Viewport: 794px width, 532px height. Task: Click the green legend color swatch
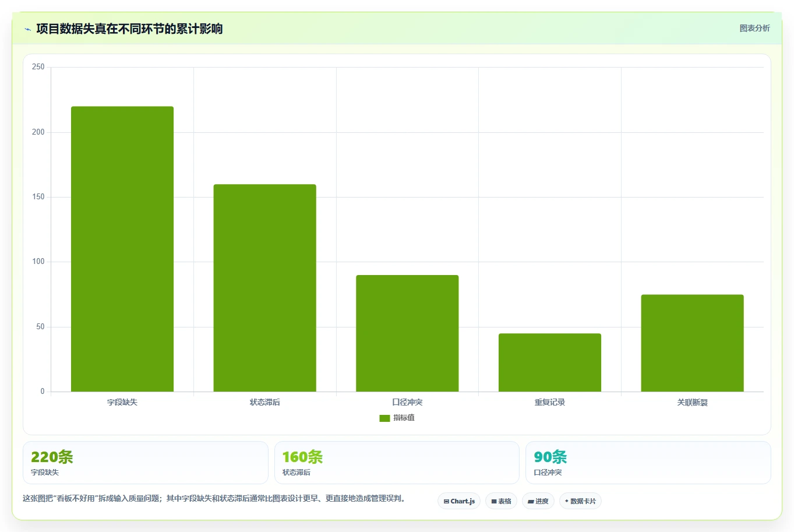(x=384, y=418)
